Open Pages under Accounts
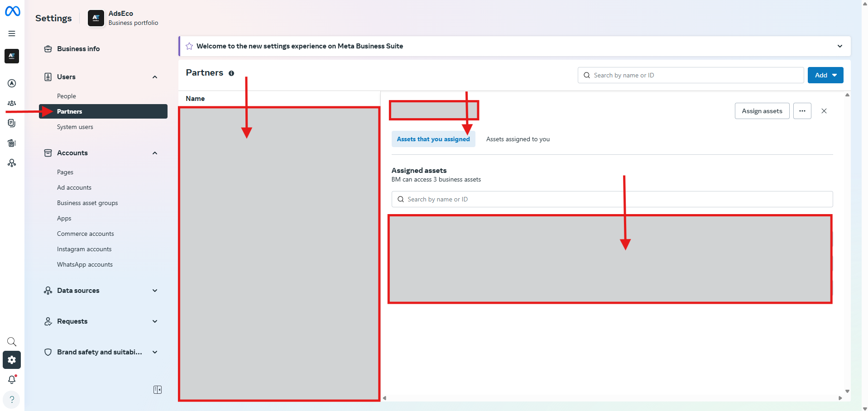 click(x=65, y=172)
